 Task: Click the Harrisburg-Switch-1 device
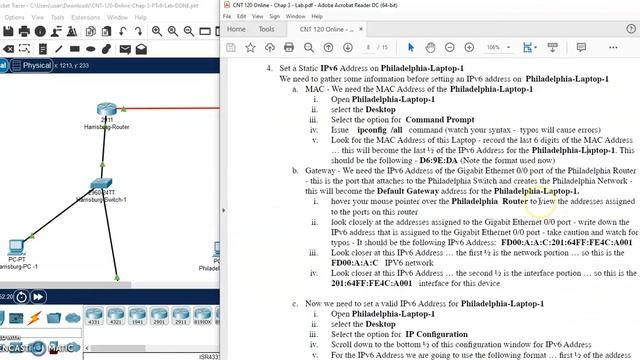[x=101, y=184]
